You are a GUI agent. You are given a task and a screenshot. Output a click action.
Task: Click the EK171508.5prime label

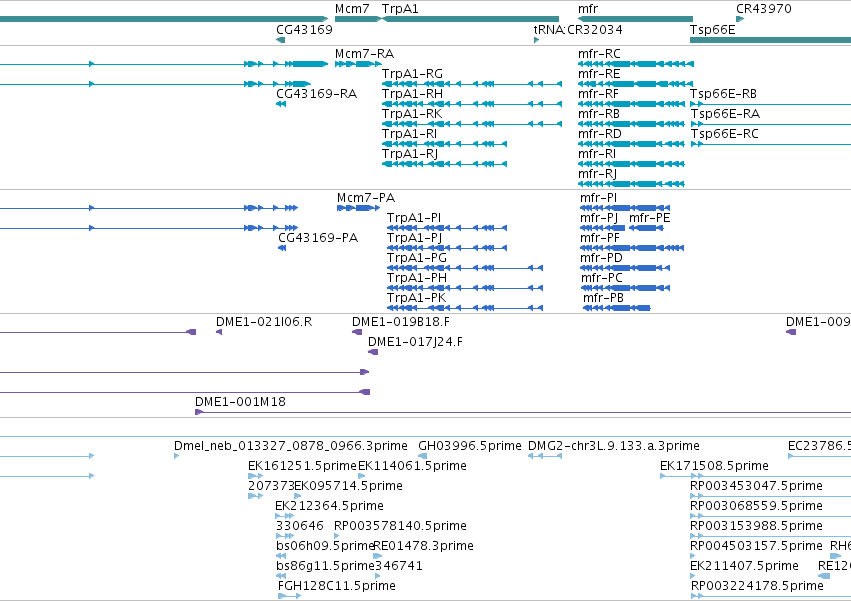[x=714, y=466]
